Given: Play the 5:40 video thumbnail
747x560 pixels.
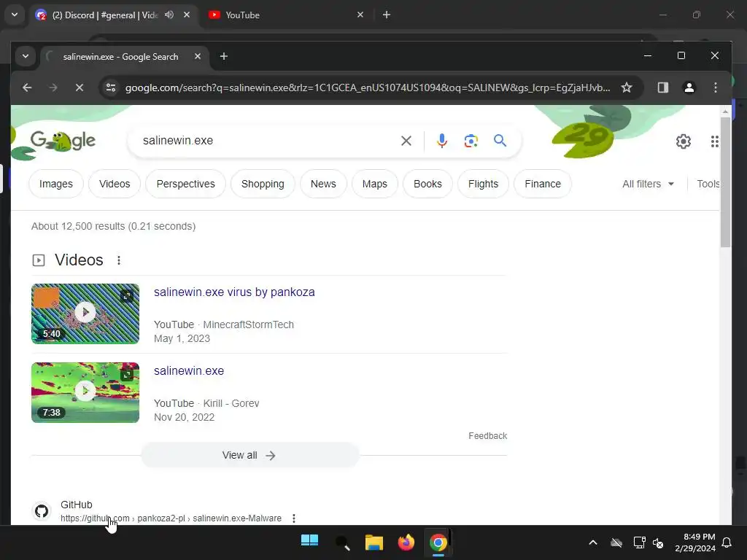Looking at the screenshot, I should [85, 314].
